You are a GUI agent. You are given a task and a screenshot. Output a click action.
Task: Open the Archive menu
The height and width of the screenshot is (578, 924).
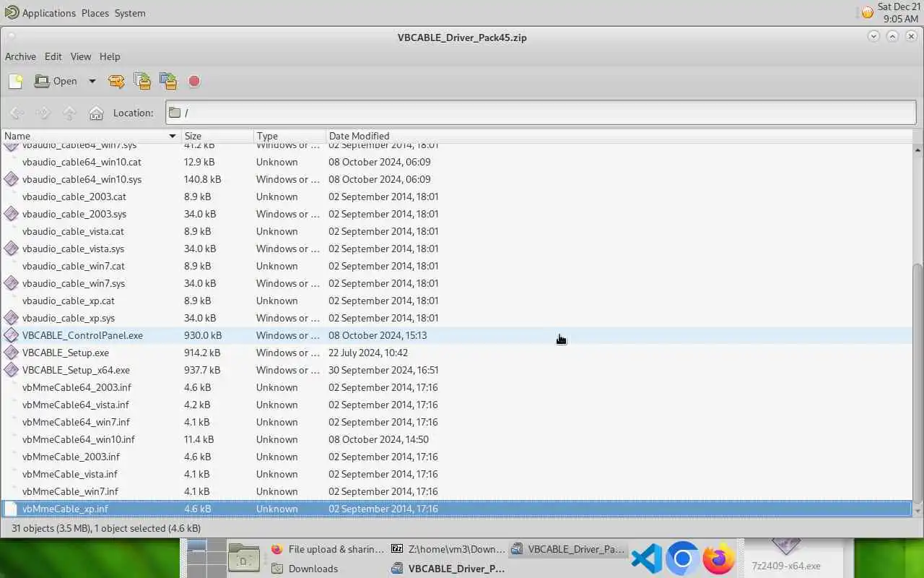(20, 56)
